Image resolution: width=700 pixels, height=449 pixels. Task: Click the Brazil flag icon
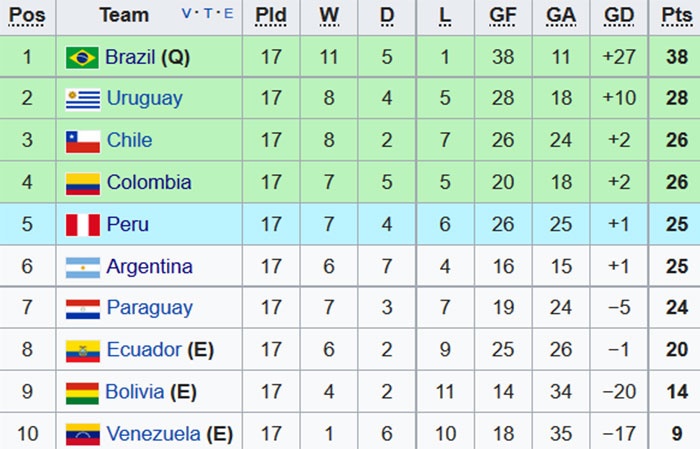pyautogui.click(x=82, y=57)
